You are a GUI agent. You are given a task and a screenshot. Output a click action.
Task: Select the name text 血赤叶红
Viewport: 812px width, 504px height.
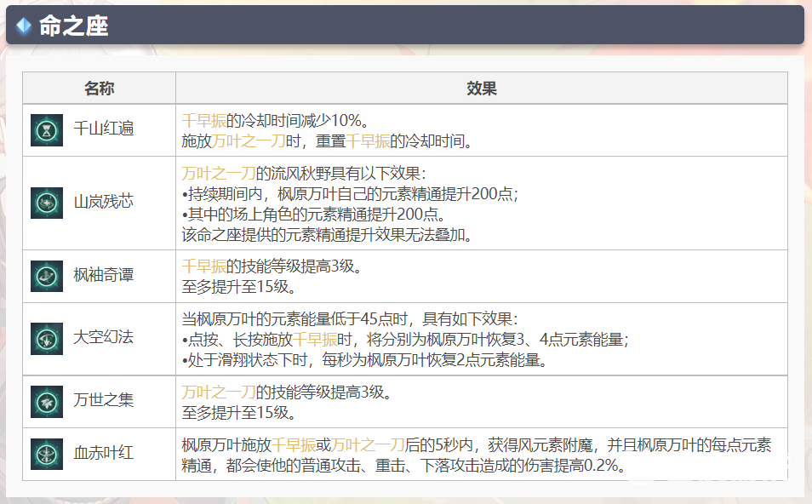[x=104, y=453]
